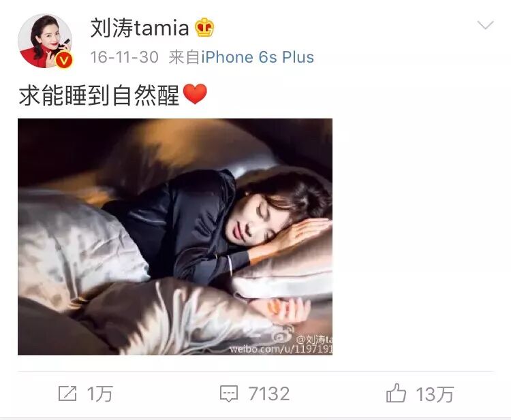Click the 来自 source label
This screenshot has width=511, height=420.
[184, 57]
